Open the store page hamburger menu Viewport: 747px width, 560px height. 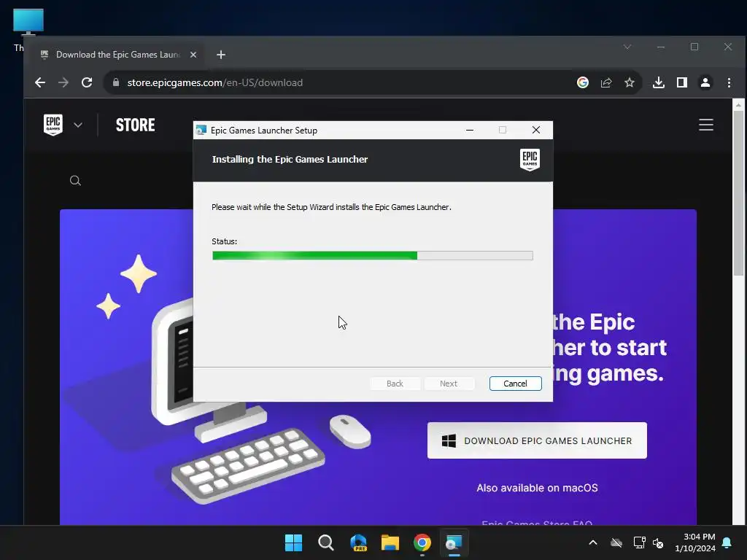pos(706,125)
